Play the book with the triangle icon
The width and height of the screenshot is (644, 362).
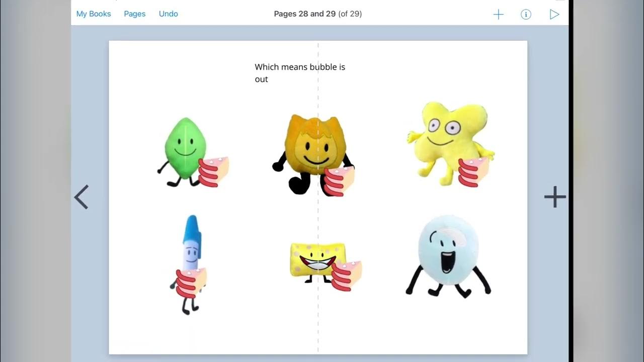[554, 15]
